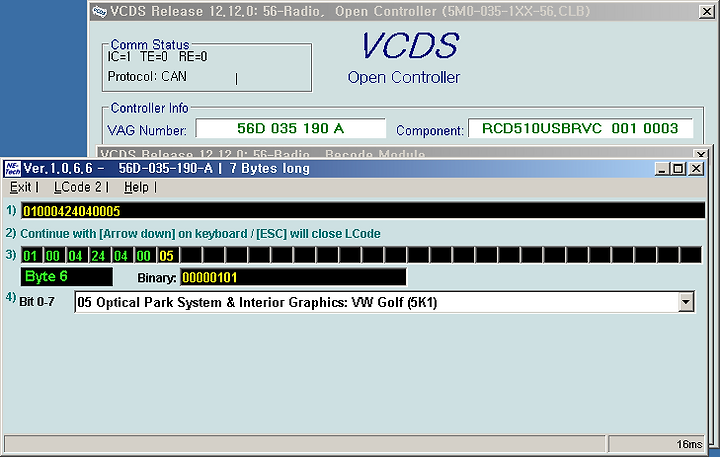Open the Optical Park System combo box

pyautogui.click(x=385, y=302)
